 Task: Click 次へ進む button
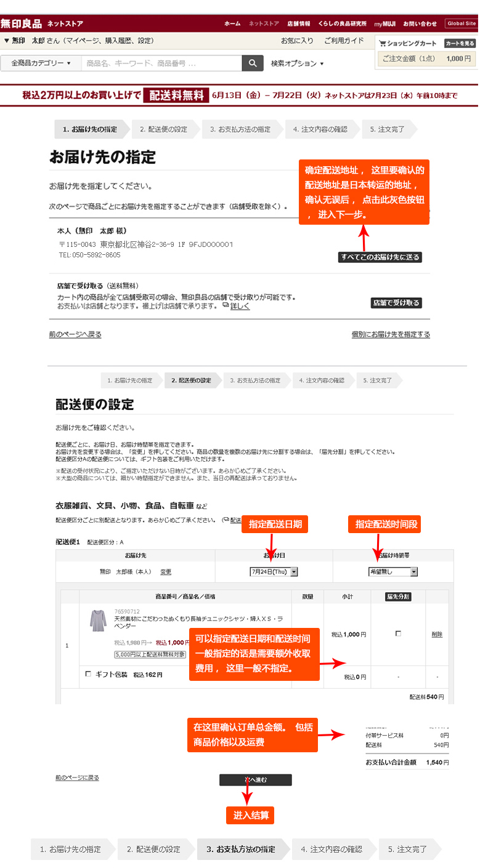[x=255, y=780]
